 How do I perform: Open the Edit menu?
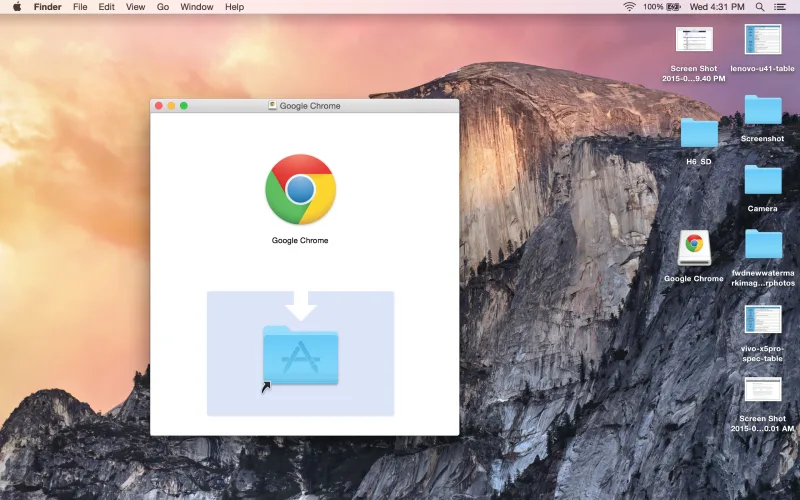107,7
